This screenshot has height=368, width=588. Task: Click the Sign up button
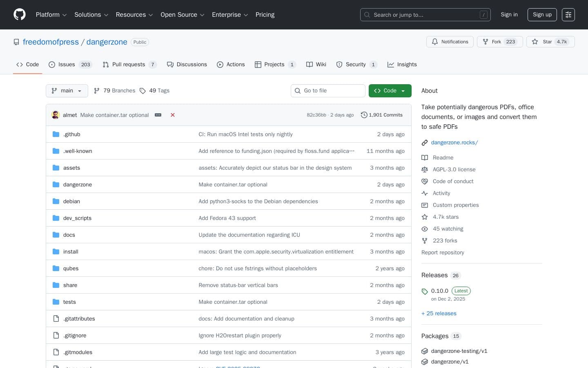tap(542, 15)
